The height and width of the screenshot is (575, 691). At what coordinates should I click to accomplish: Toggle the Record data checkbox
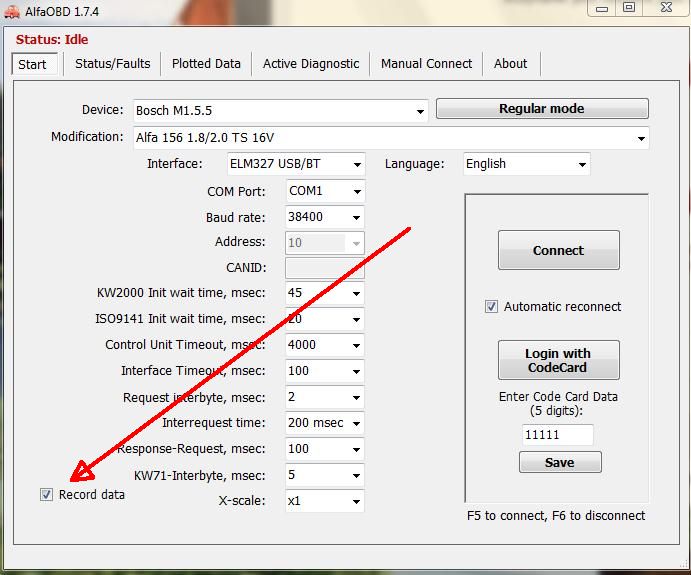(46, 495)
